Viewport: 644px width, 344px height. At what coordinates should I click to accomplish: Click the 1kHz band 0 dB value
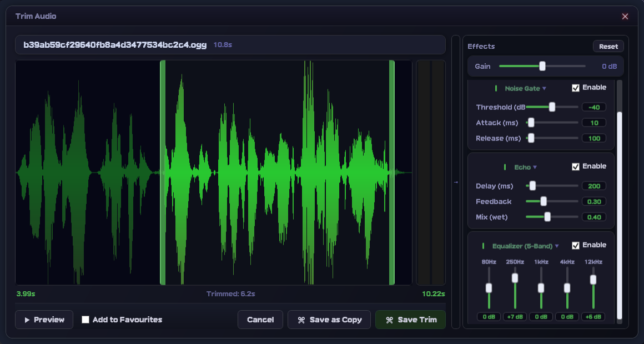pyautogui.click(x=541, y=317)
